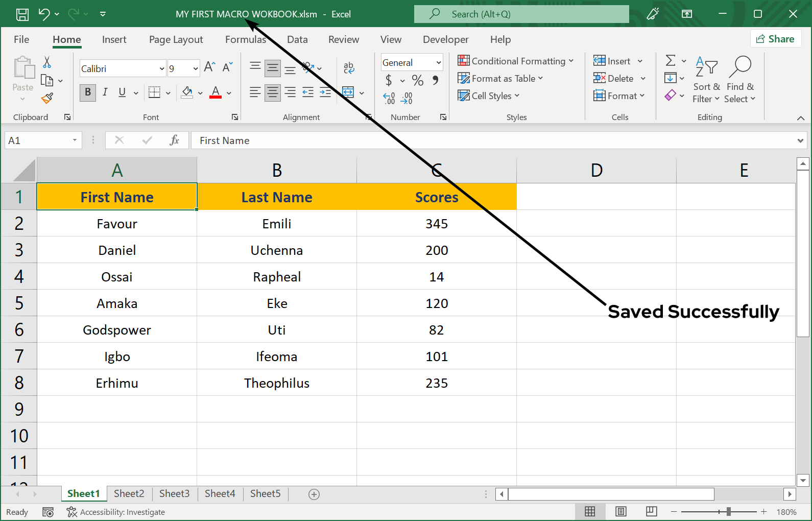Click the Format Painter brush icon

point(47,98)
